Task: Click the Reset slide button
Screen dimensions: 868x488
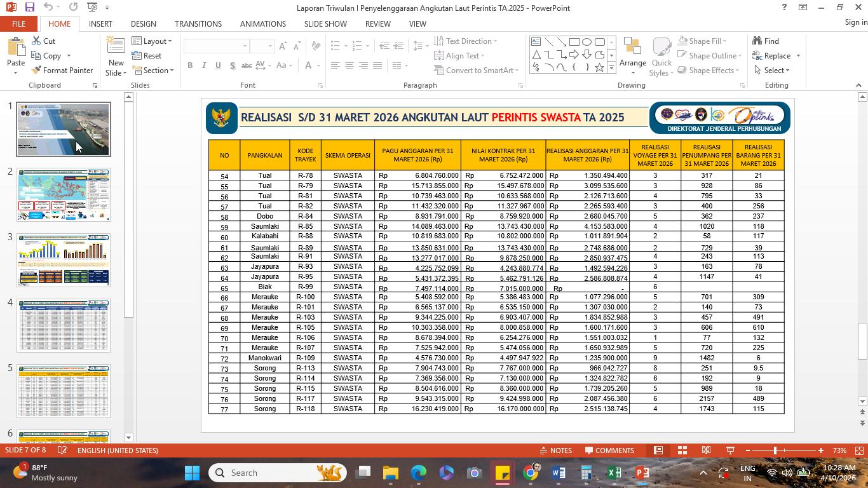Action: pos(147,55)
